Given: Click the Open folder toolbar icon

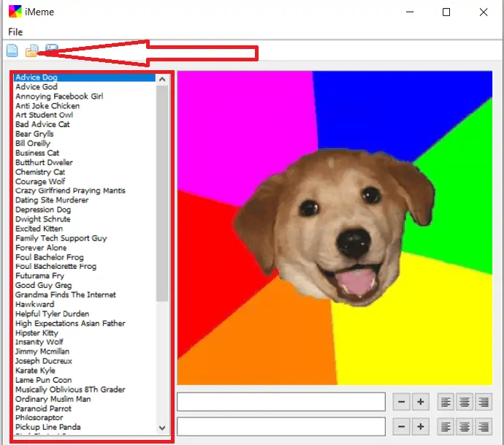Looking at the screenshot, I should (31, 50).
